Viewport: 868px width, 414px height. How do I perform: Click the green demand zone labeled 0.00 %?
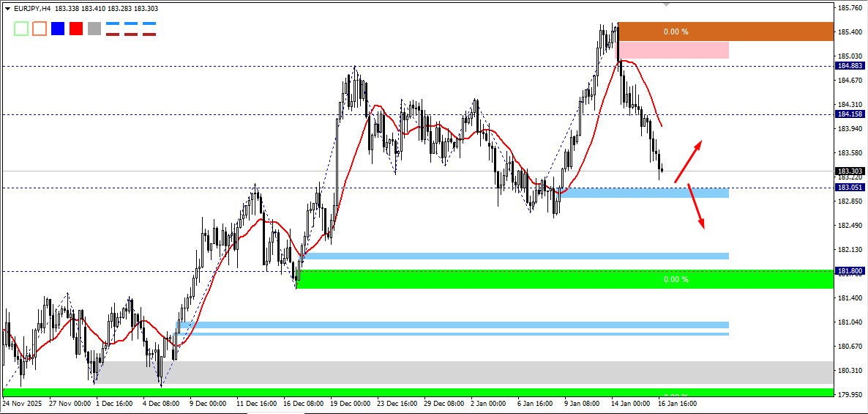(x=565, y=279)
